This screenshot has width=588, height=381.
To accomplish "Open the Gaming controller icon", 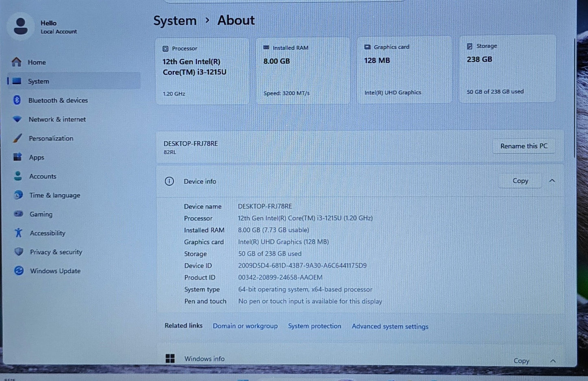I will click(19, 214).
